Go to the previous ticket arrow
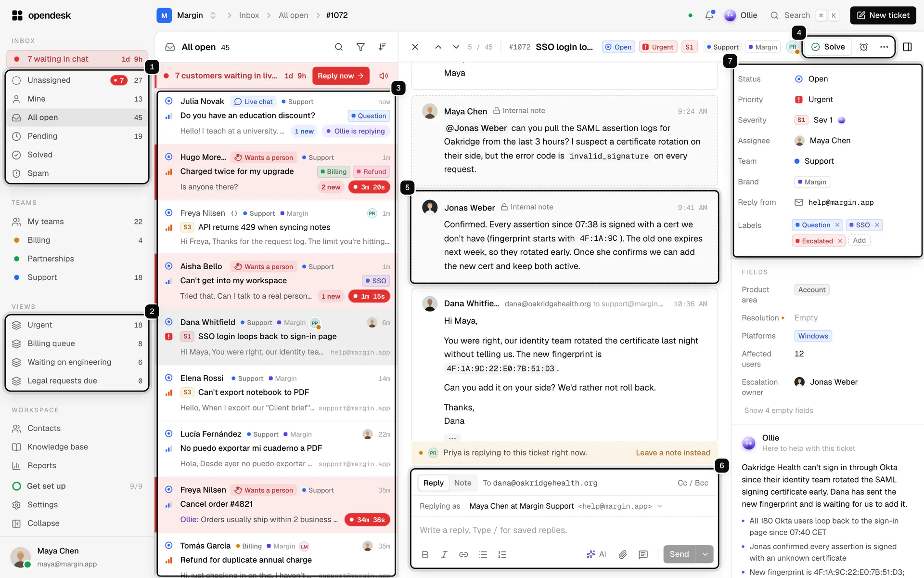 point(438,47)
